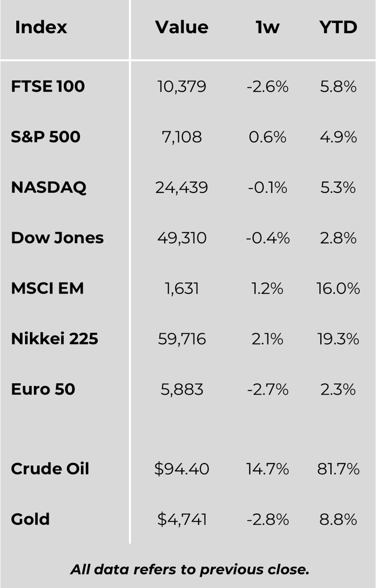Click the previous close footnote text
The image size is (377, 588).
(x=189, y=569)
